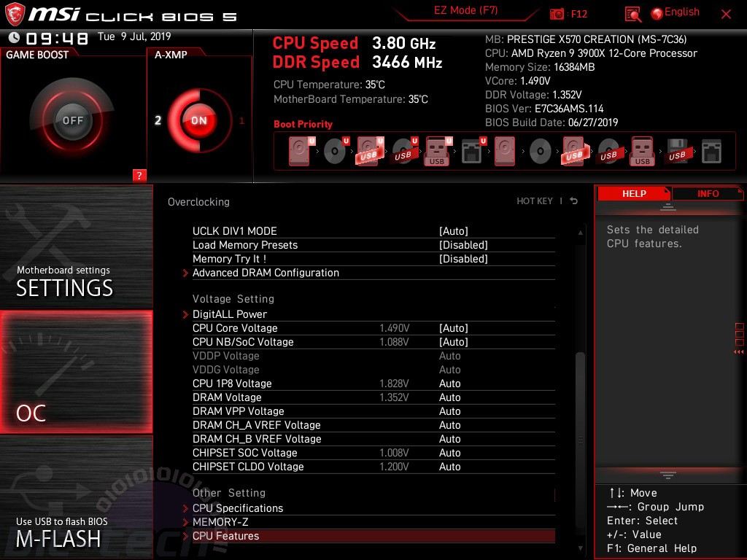Click the VDDG Voltage row
747x560 pixels.
373,370
